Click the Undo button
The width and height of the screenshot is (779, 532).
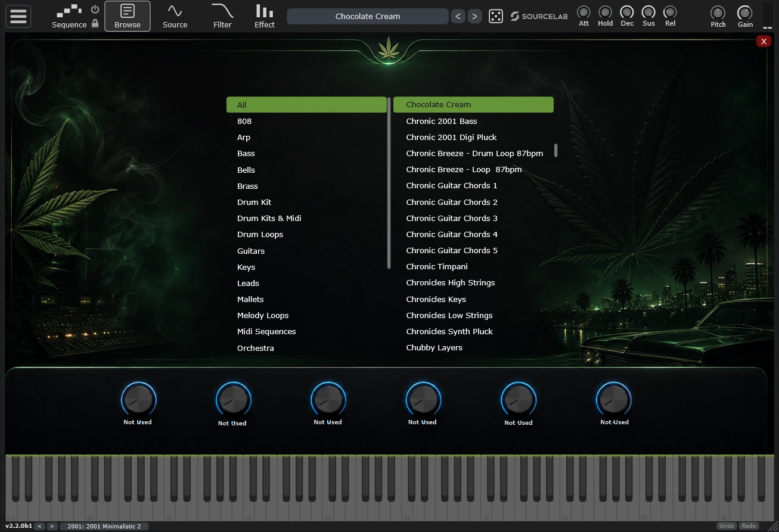coord(727,526)
